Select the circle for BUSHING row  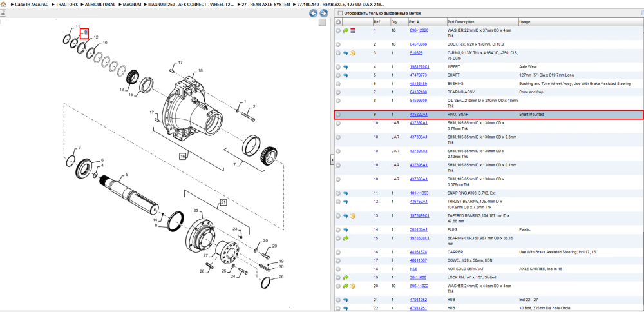338,83
